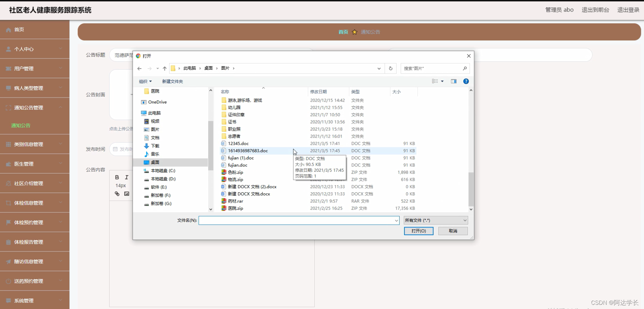Click the 医生管理 sidebar icon
This screenshot has height=309, width=644.
(x=8, y=164)
